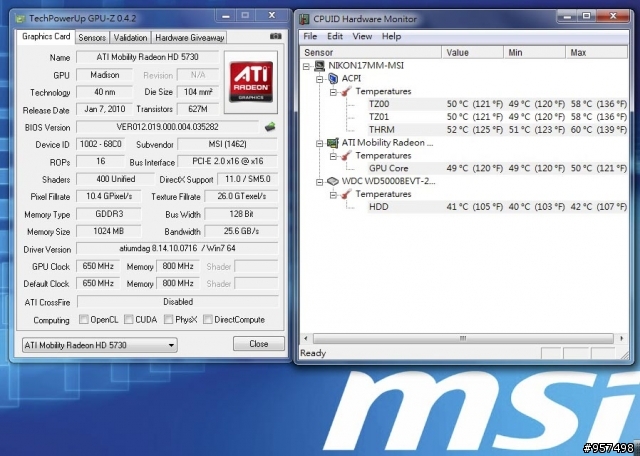Open the Edit menu

[335, 36]
